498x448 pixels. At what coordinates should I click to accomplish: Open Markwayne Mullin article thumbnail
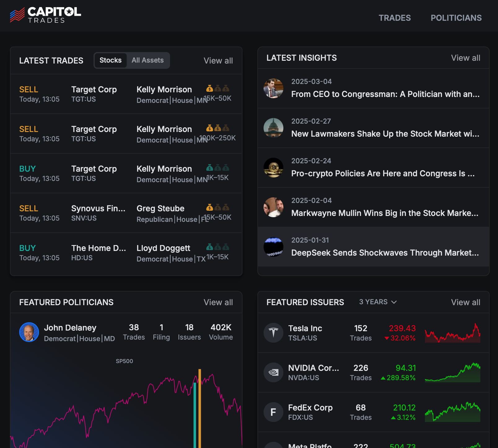point(273,207)
